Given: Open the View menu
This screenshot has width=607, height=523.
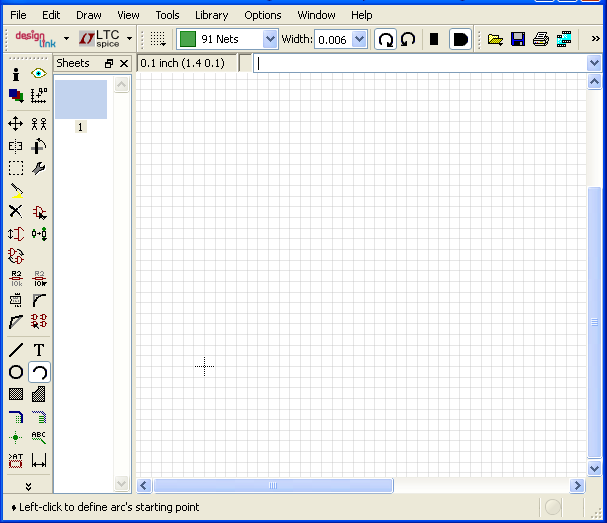Looking at the screenshot, I should (x=128, y=15).
